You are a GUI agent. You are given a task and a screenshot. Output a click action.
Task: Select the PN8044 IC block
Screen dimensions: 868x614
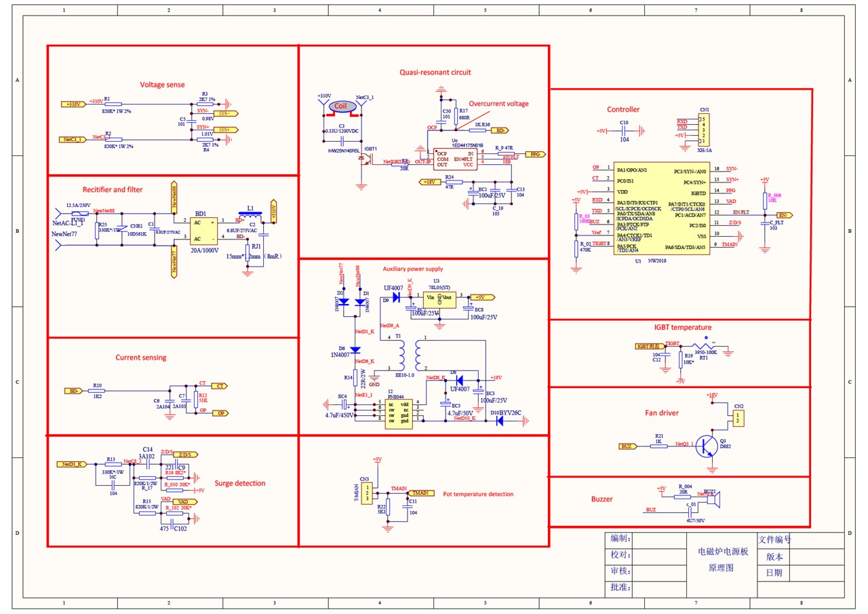399,412
